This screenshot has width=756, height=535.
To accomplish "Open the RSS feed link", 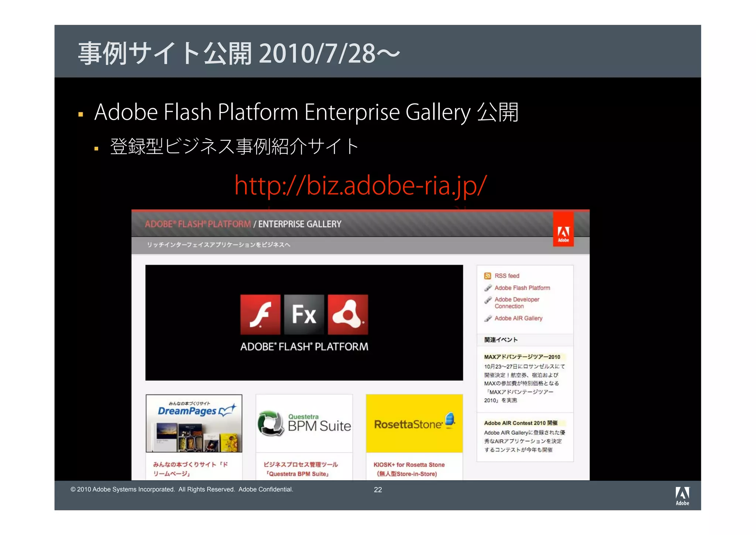I will click(507, 276).
